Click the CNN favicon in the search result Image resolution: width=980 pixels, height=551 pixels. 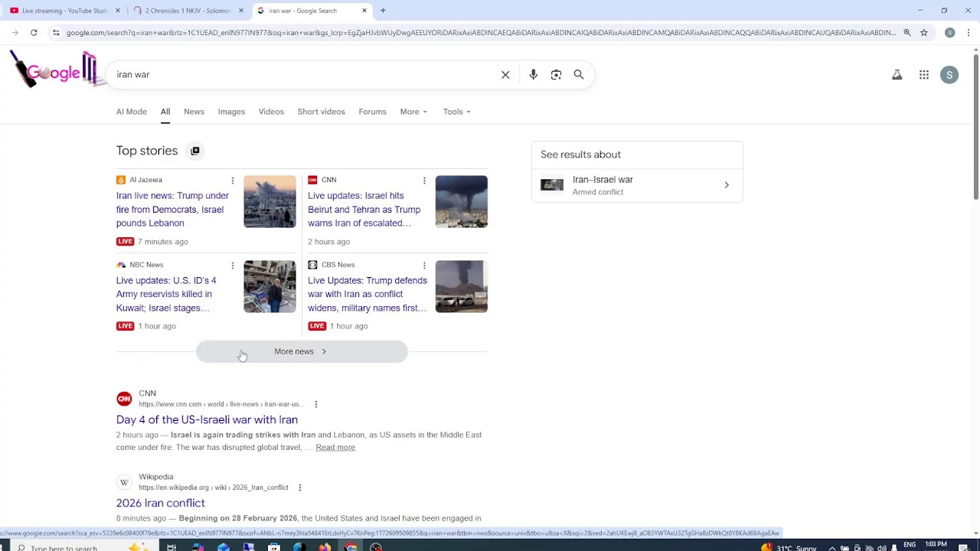(124, 399)
